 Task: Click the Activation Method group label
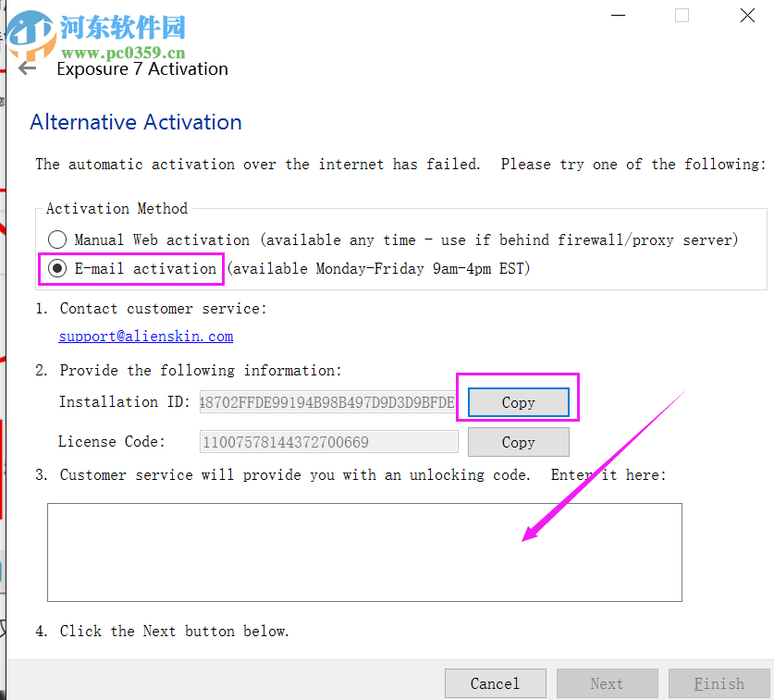pyautogui.click(x=117, y=208)
